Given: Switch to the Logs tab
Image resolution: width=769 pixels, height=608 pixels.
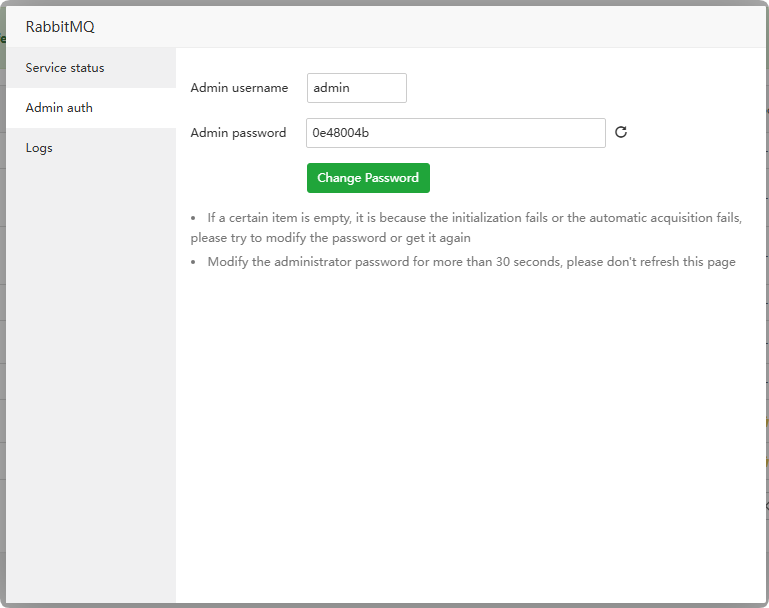Looking at the screenshot, I should [39, 148].
